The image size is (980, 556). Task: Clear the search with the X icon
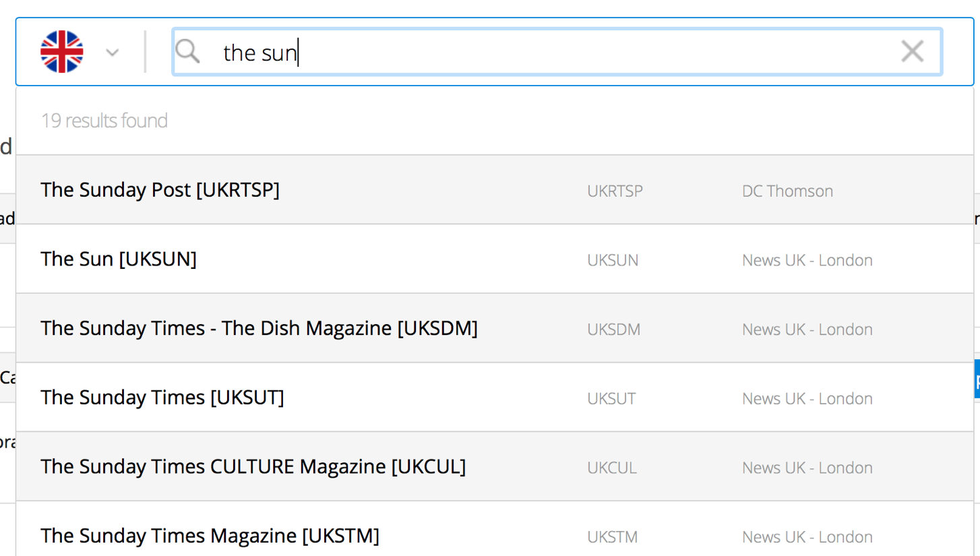click(912, 51)
